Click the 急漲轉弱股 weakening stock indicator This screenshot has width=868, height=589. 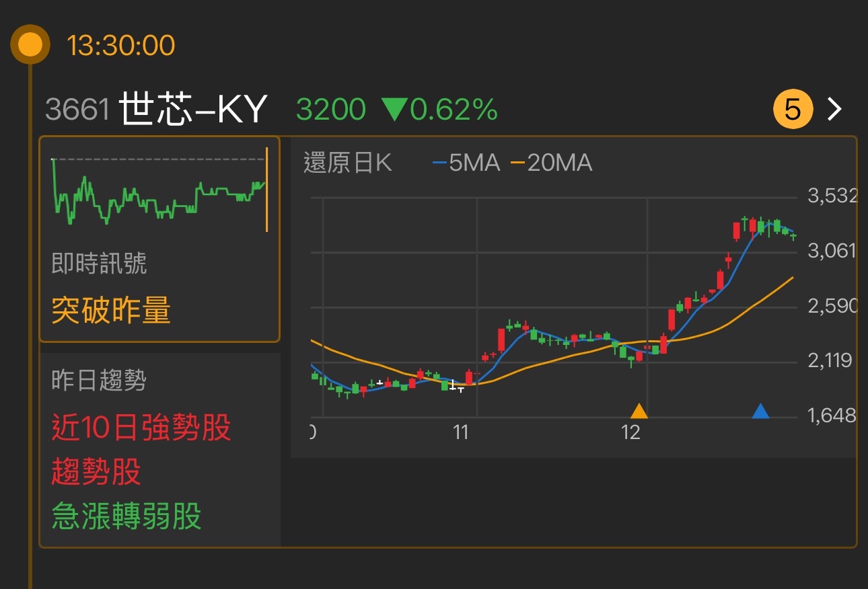coord(128,517)
